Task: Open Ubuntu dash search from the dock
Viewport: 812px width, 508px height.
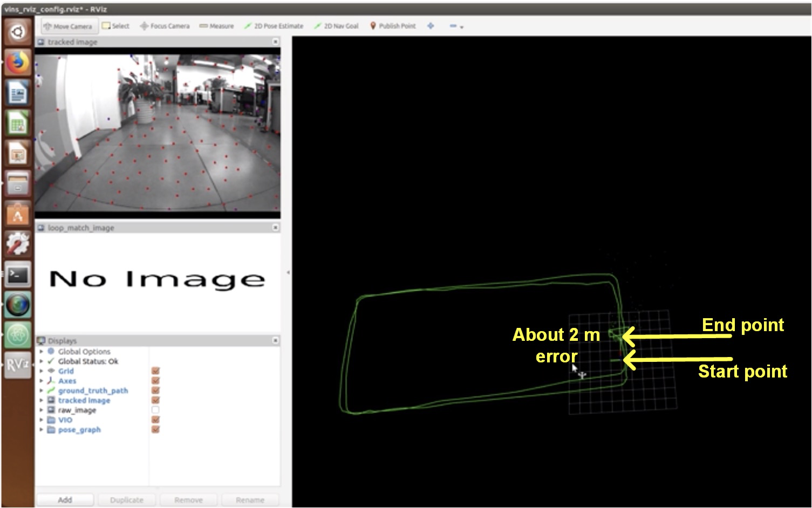Action: pos(18,32)
